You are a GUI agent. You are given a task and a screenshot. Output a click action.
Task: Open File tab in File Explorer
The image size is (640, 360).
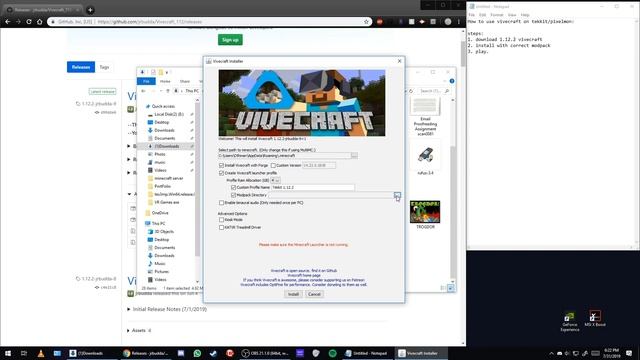tap(146, 81)
